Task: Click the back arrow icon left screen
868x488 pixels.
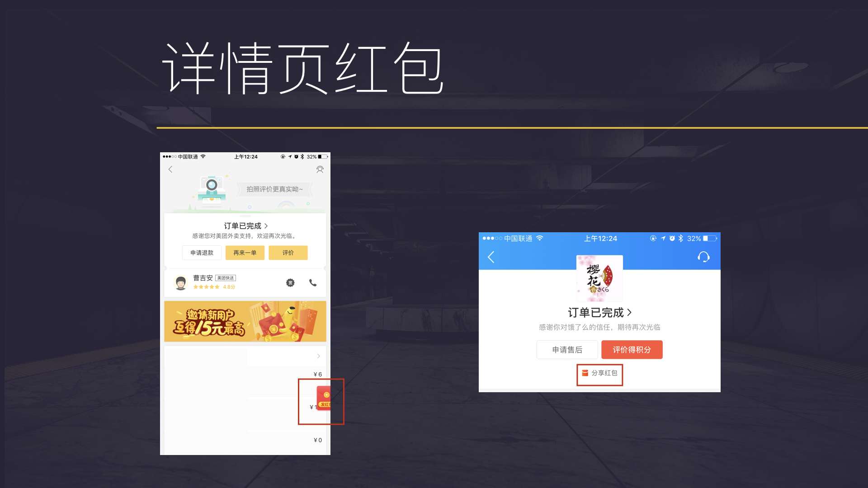Action: click(171, 169)
